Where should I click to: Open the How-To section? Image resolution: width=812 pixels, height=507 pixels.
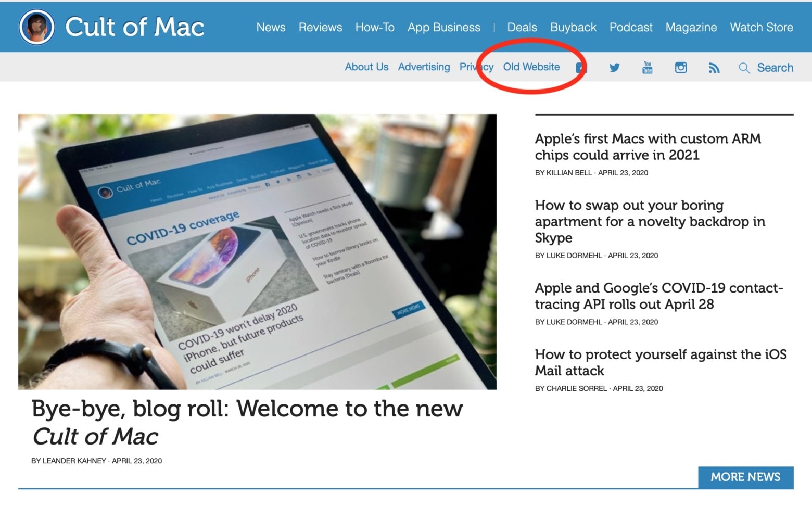point(375,27)
